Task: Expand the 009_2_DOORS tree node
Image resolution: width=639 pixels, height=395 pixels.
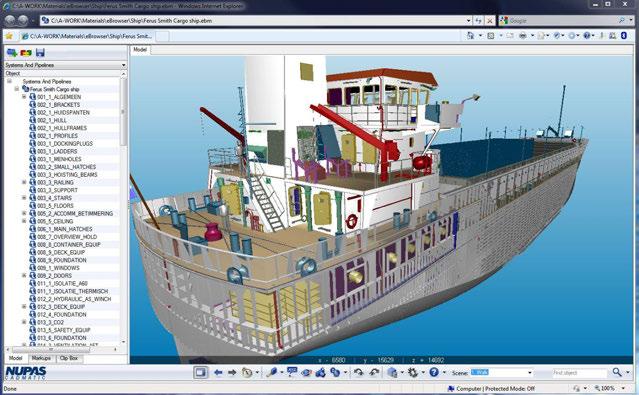Action: (x=24, y=276)
